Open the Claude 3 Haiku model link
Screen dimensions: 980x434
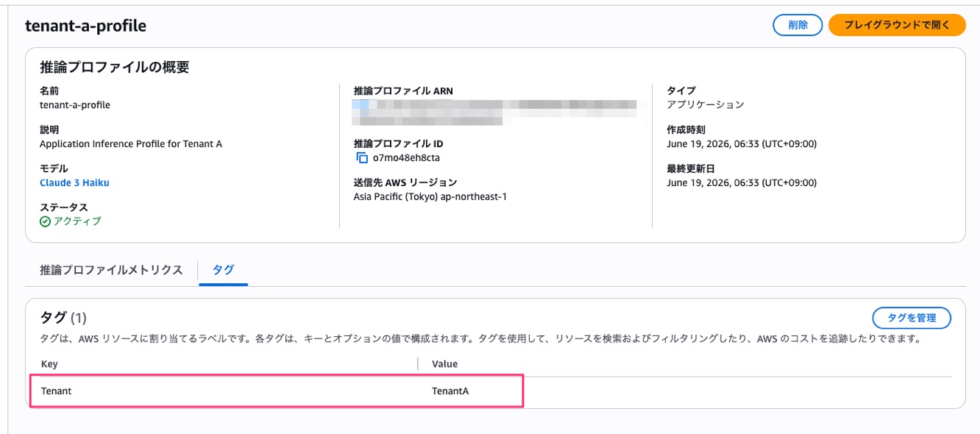(x=74, y=182)
